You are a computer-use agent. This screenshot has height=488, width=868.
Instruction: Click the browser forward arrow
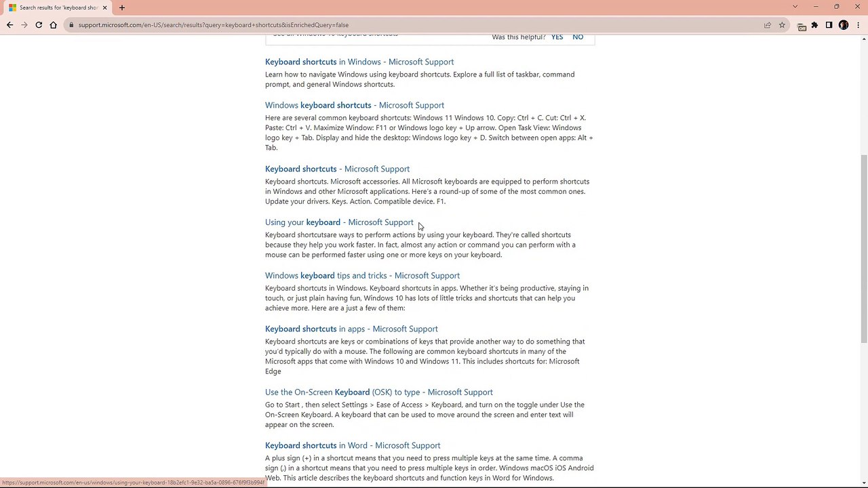[x=24, y=25]
